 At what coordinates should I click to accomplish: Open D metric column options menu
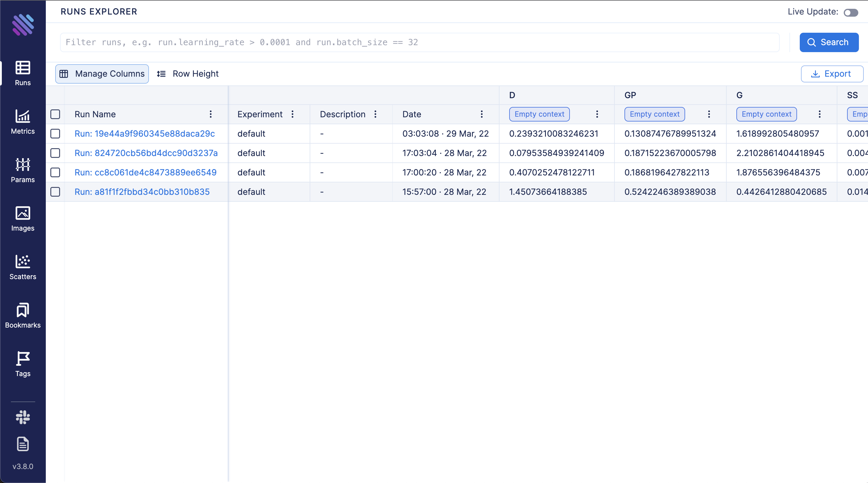597,114
